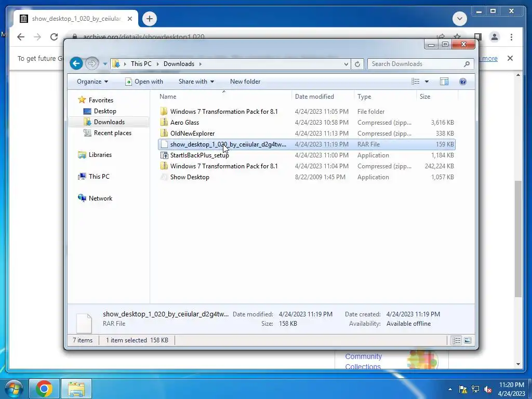
Task: Select the show_desktop_1_020 RAR file row
Action: tap(307, 144)
